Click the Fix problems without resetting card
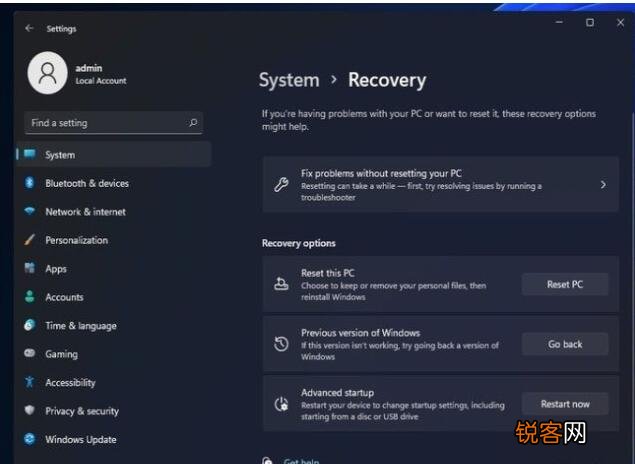Viewport: 635px width, 464px height. coord(441,185)
